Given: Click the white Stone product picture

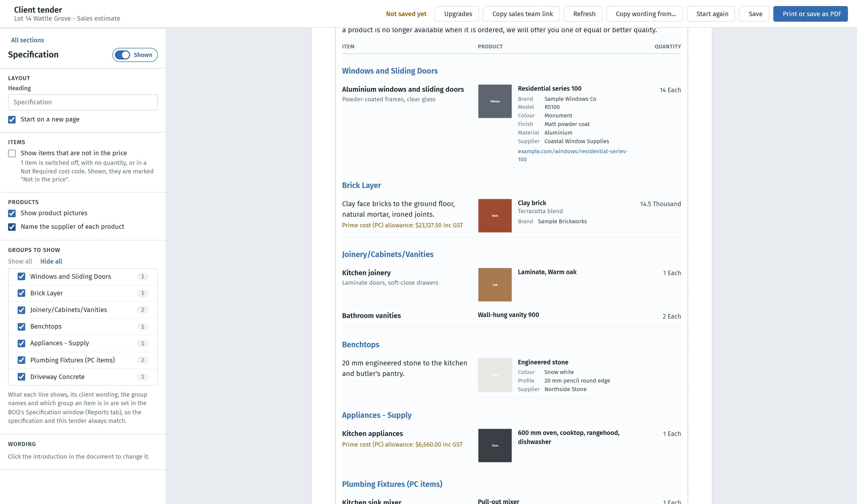Looking at the screenshot, I should pos(495,375).
